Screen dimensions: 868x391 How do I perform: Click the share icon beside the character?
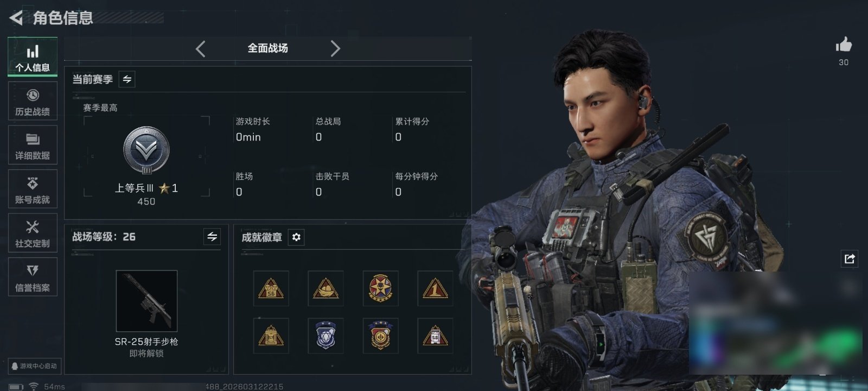pyautogui.click(x=850, y=259)
